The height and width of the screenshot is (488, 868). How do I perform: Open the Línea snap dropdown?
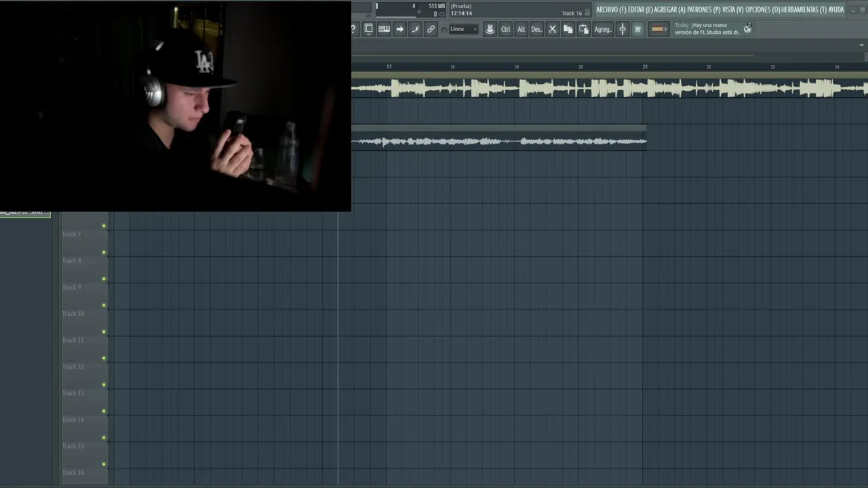(x=464, y=29)
